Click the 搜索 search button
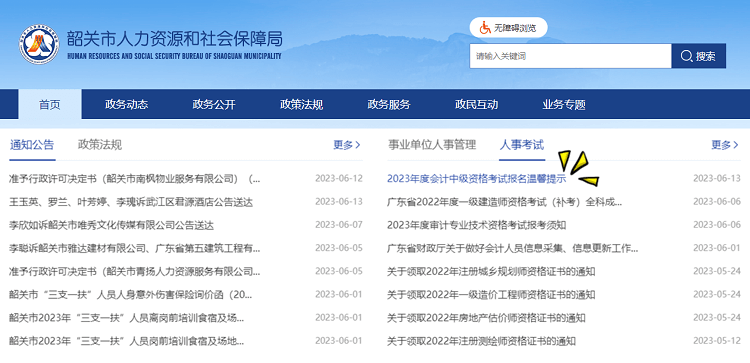Viewport: 750px width, 363px height. tap(699, 56)
